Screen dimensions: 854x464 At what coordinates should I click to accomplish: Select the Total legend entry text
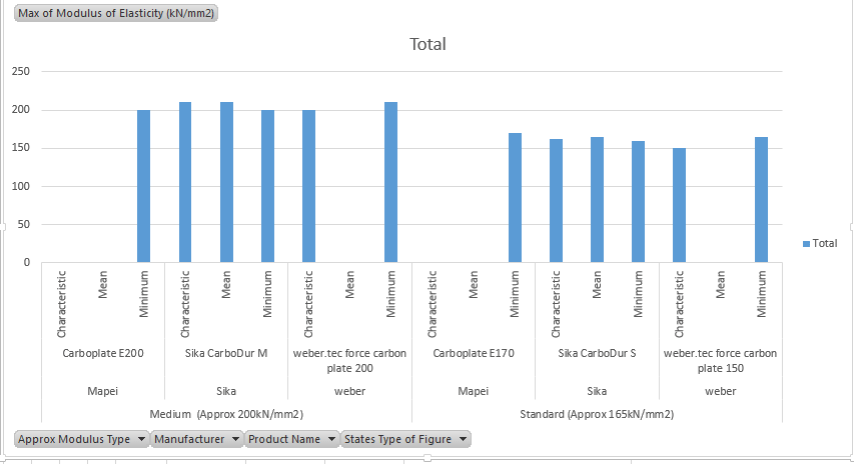825,243
